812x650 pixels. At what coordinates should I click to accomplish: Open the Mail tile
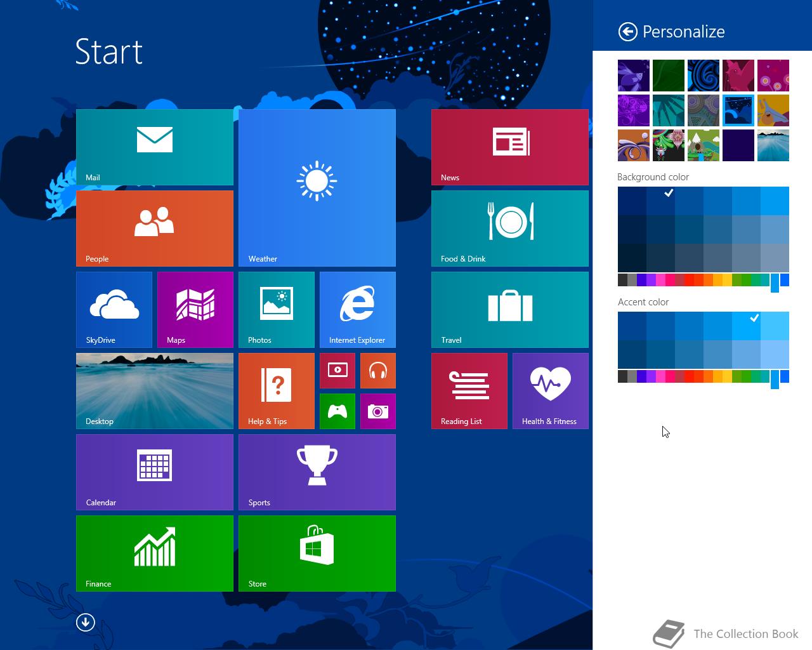coord(155,147)
